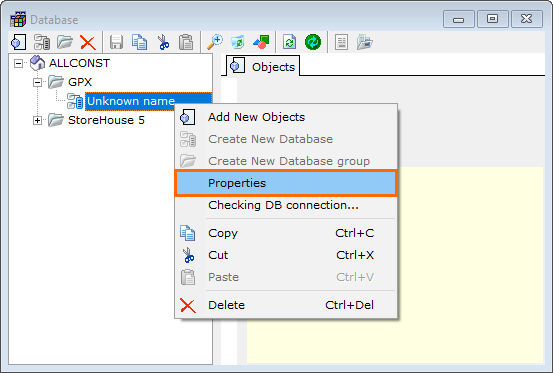Image resolution: width=553 pixels, height=373 pixels.
Task: Click the ALLCONST house icon
Action: pos(37,63)
